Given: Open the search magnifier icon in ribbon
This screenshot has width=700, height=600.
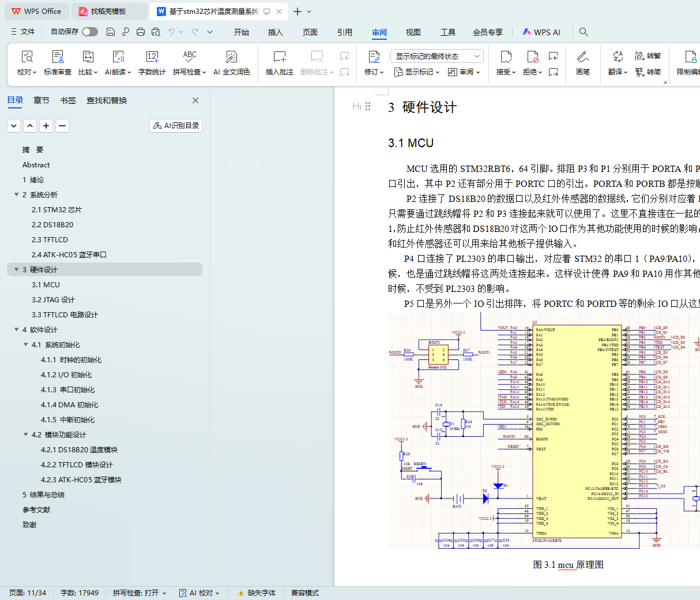Looking at the screenshot, I should click(x=584, y=32).
